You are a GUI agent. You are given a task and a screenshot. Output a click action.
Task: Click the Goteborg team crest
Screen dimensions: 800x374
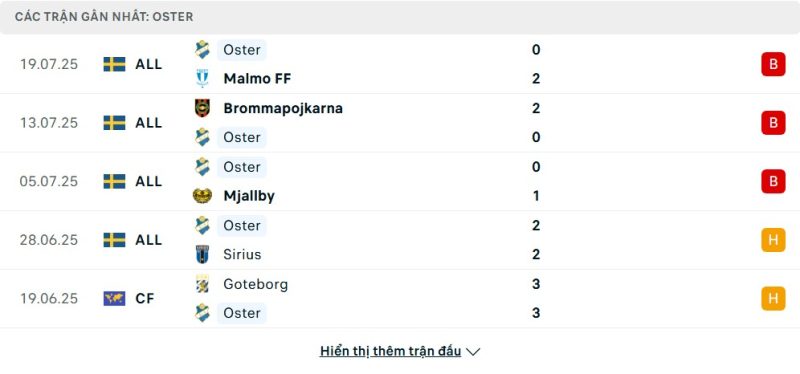tap(203, 284)
